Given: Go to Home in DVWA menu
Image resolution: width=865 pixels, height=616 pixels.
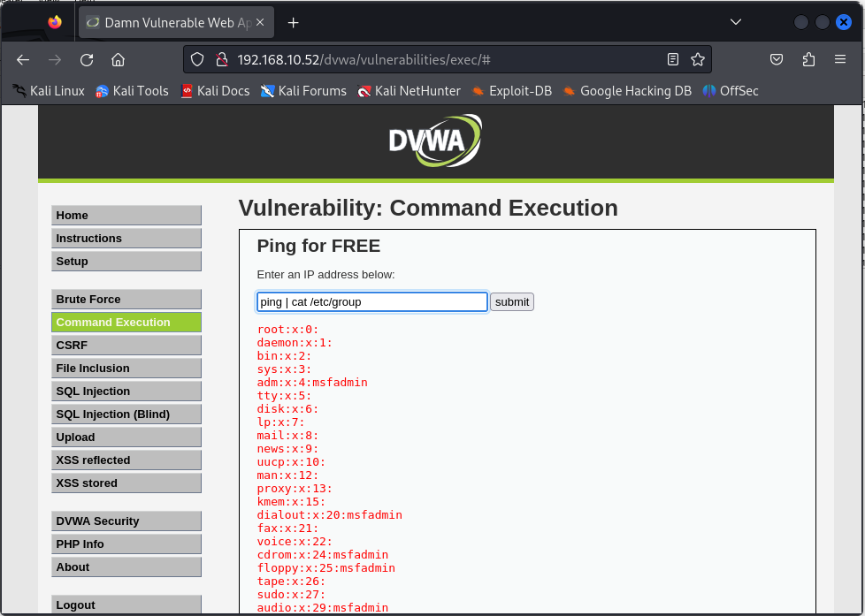Looking at the screenshot, I should tap(126, 215).
